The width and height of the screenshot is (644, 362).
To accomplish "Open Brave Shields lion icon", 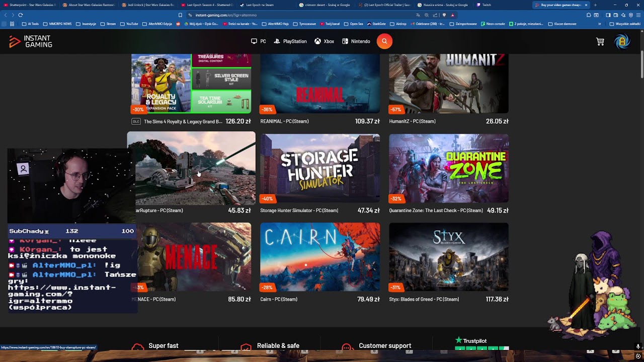I will click(x=444, y=15).
